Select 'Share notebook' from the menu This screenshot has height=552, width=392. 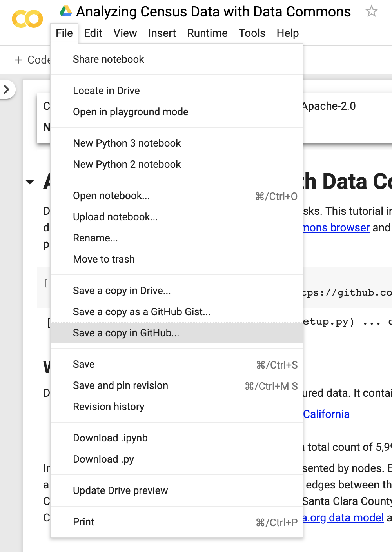108,59
